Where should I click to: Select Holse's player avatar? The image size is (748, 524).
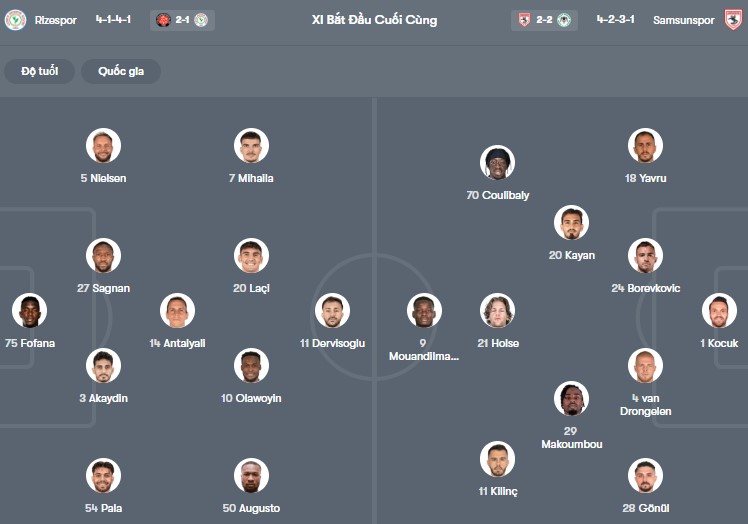pyautogui.click(x=497, y=311)
